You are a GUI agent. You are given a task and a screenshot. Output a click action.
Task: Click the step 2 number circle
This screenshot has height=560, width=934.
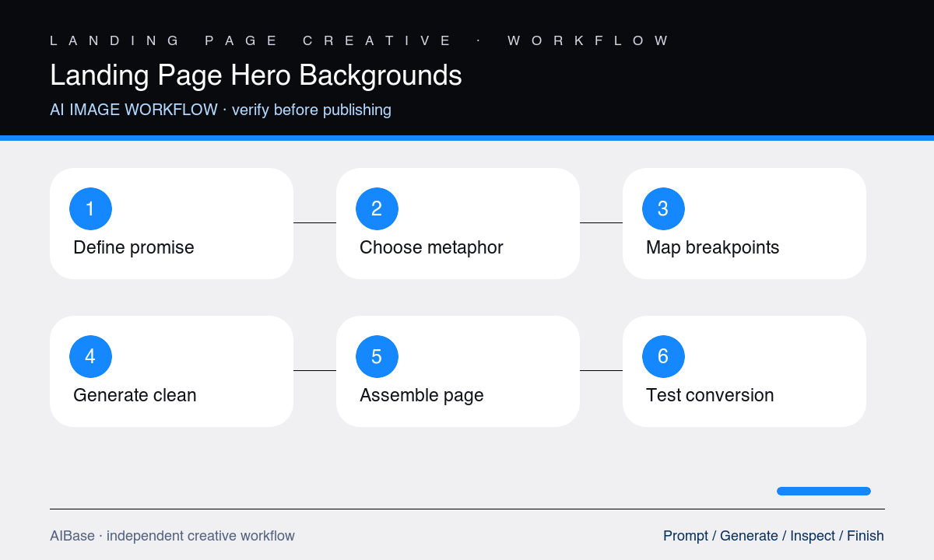[x=377, y=208]
